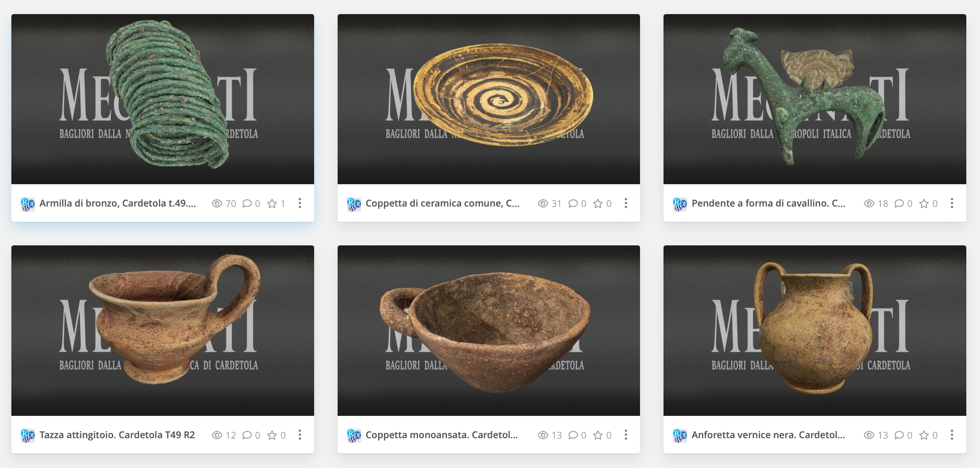Open the Armilla di bronzo, Cardetola title link
This screenshot has height=468, width=980.
coord(118,203)
